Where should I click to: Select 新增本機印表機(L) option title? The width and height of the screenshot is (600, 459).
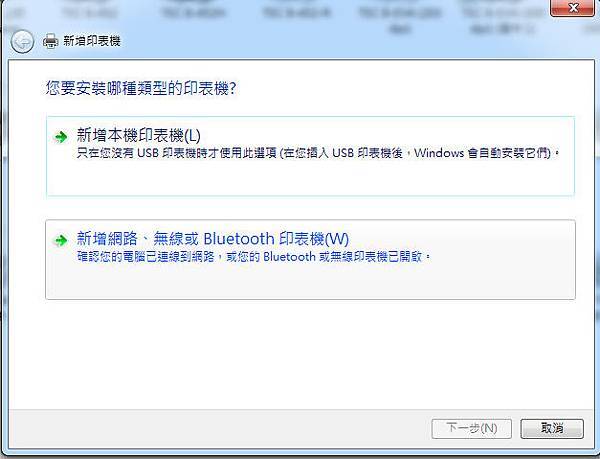tap(139, 135)
